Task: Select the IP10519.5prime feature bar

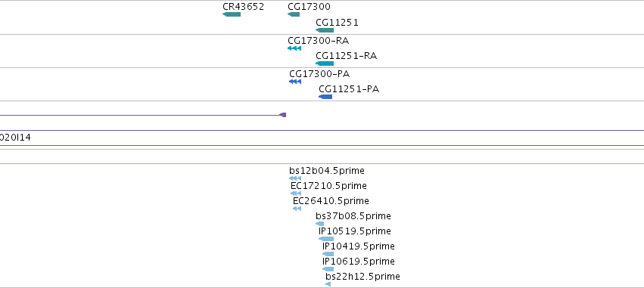Action: [326, 239]
